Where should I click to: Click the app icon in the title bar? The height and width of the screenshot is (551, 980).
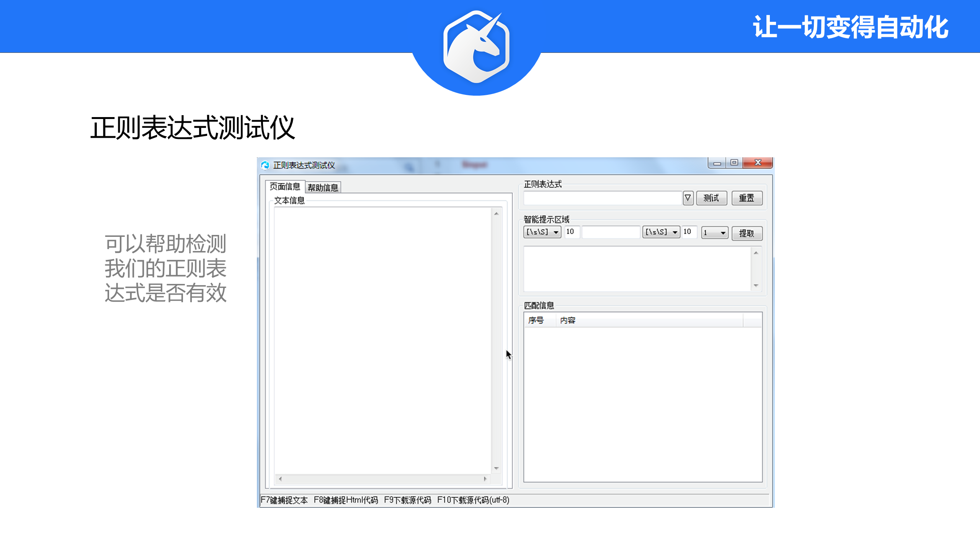click(265, 165)
